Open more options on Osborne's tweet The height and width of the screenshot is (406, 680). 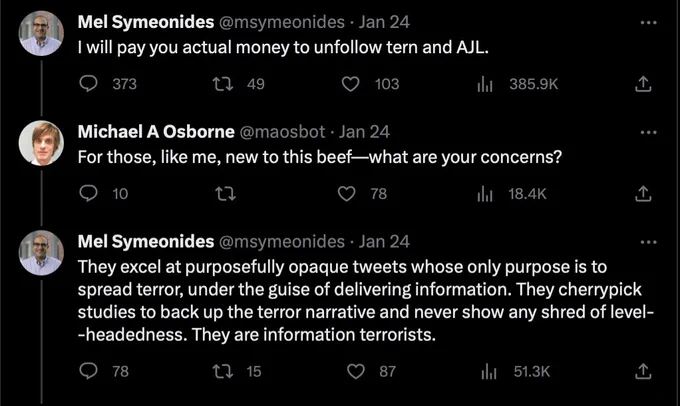[648, 132]
